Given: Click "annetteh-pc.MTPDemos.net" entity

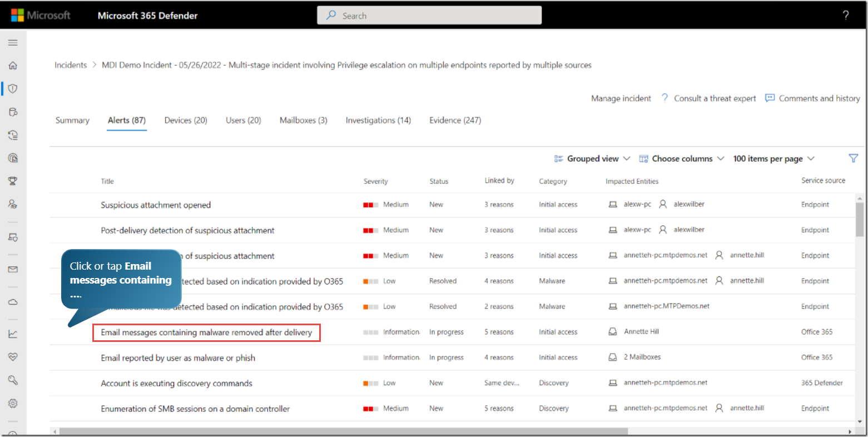Looking at the screenshot, I should 666,306.
